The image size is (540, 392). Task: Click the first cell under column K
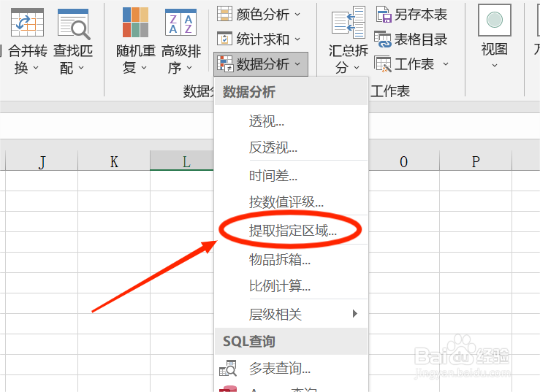(x=114, y=181)
